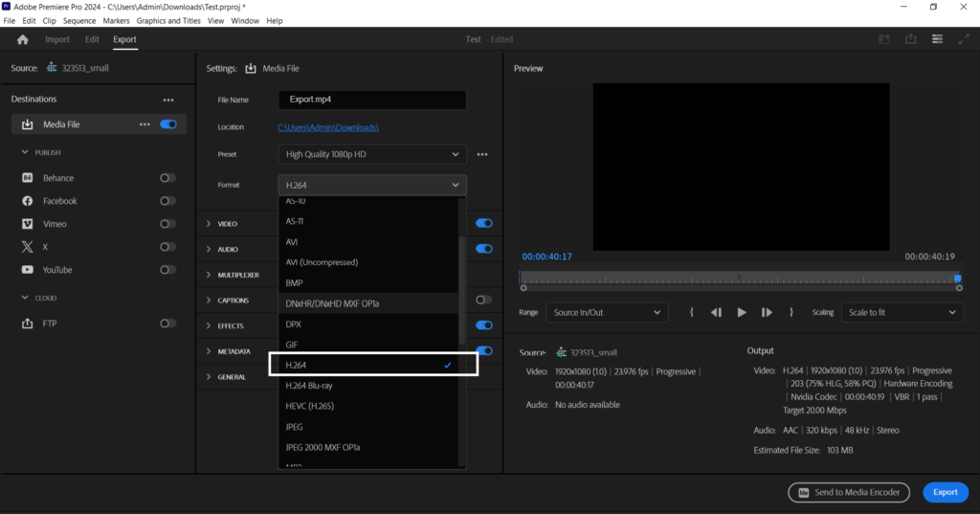Switch to the Import tab

pyautogui.click(x=57, y=39)
